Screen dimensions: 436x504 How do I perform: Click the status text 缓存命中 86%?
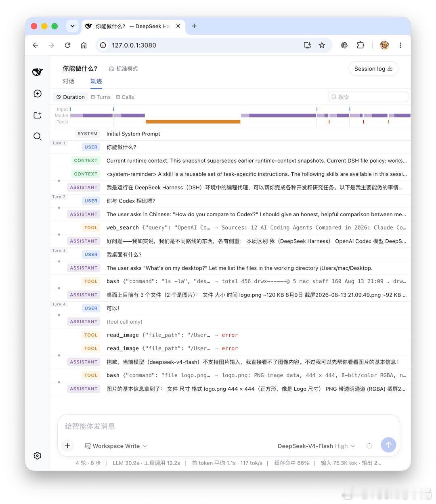(x=291, y=463)
